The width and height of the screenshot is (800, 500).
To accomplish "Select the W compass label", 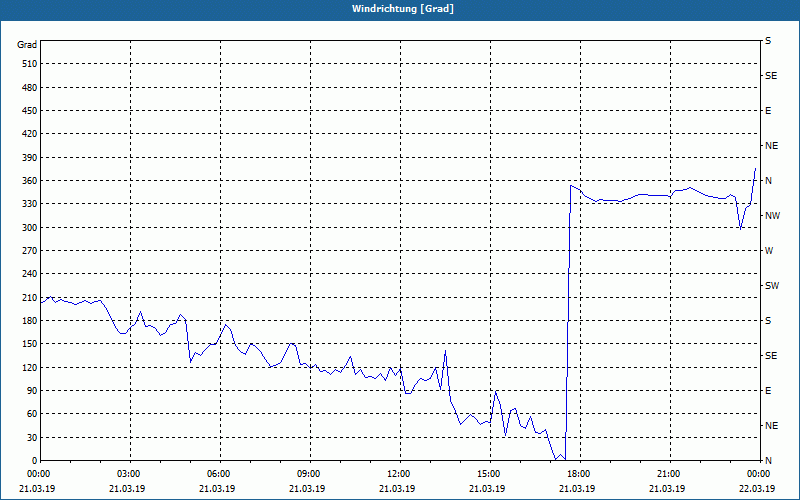I will tap(769, 251).
